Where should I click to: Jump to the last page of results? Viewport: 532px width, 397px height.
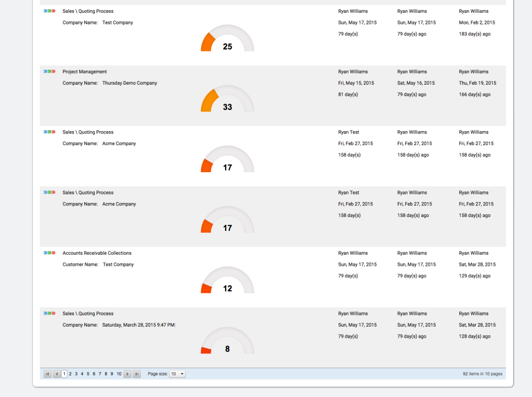click(136, 374)
